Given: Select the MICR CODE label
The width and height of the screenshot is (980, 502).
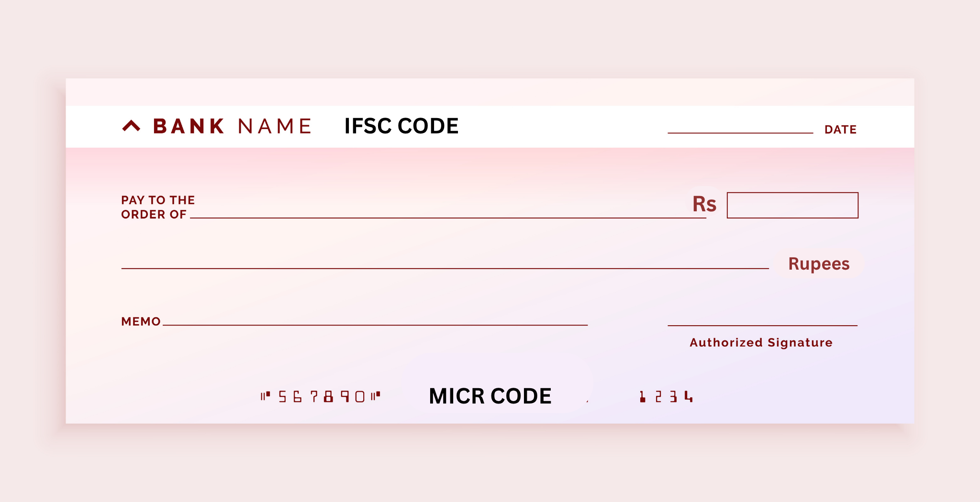Looking at the screenshot, I should pos(490,396).
